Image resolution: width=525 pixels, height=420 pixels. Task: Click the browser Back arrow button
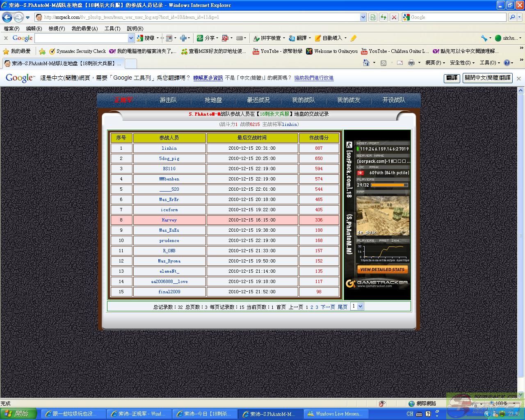(7, 17)
